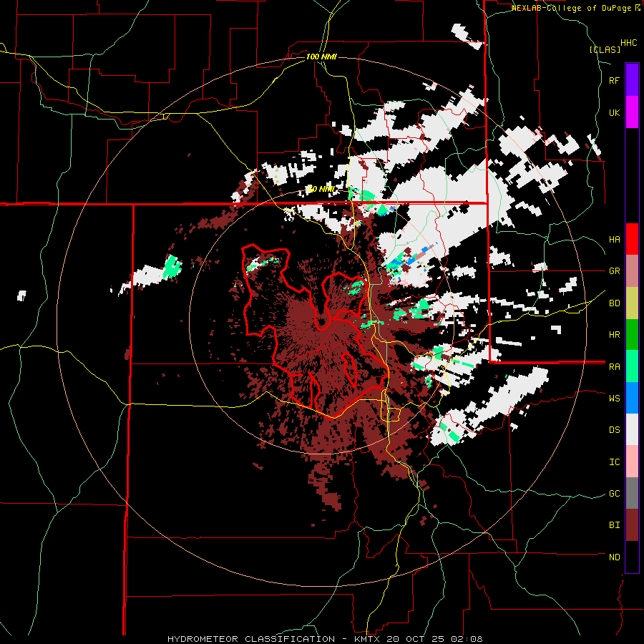This screenshot has width=644, height=644.
Task: Click the BI dark red legend swatch
Action: coord(632,525)
